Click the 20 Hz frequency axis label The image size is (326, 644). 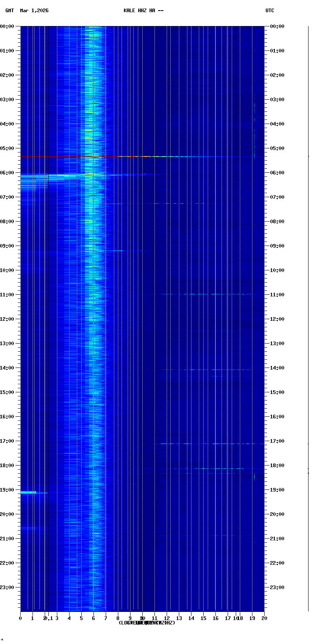(264, 618)
